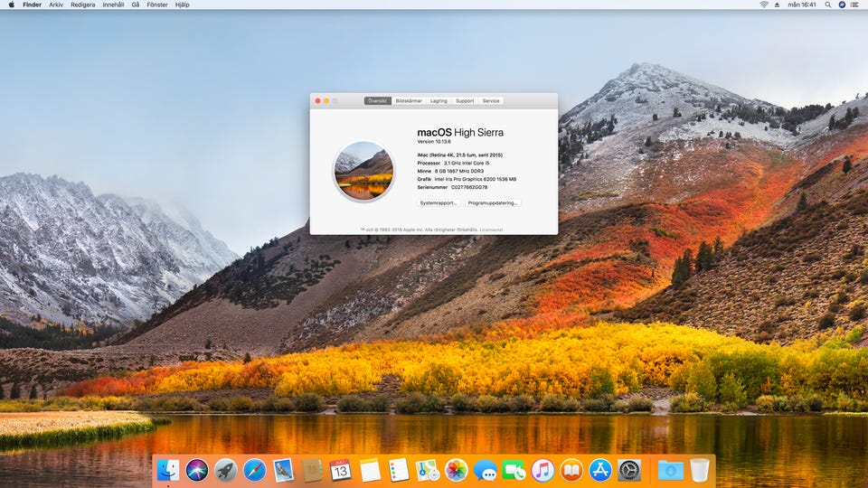Viewport: 868px width, 488px height.
Task: Open the Hjälp menu
Action: [182, 5]
